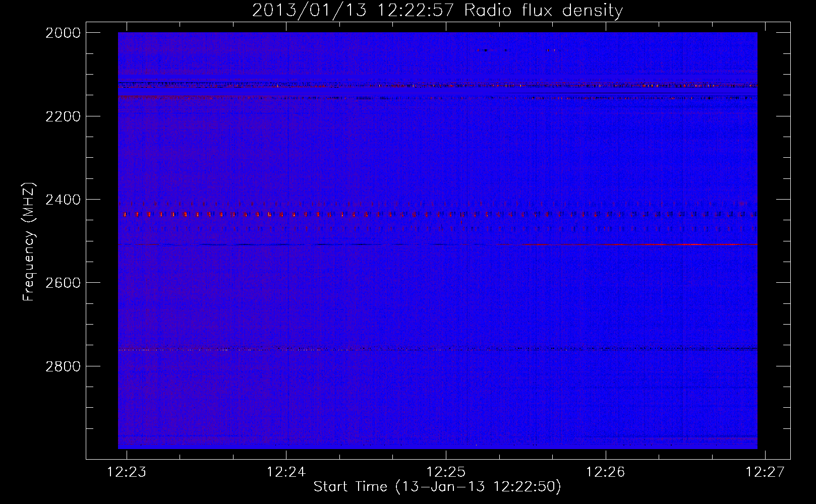
Task: Click the "2200" frequency axis label
Action: (x=63, y=116)
